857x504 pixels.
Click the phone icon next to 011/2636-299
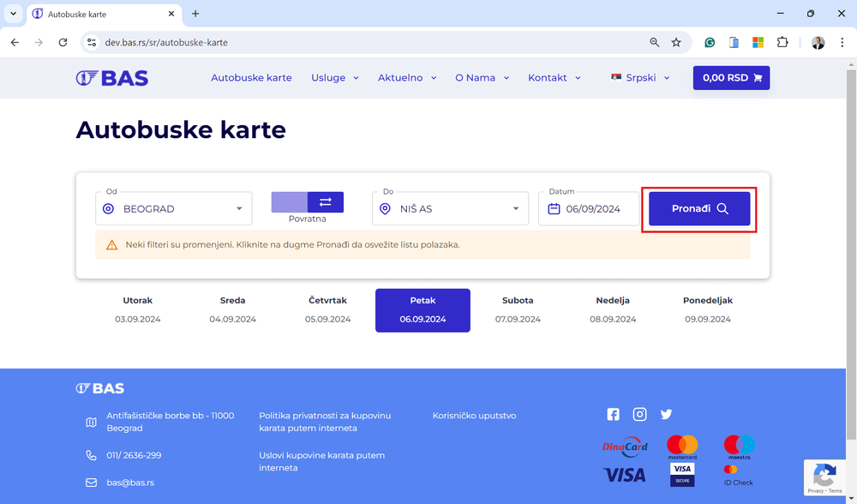click(x=90, y=455)
